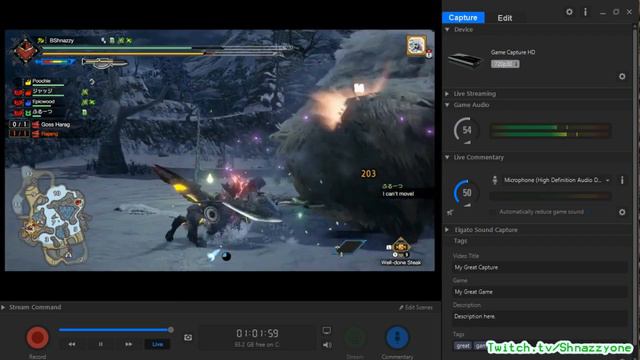
Task: Open Device settings gear
Action: pos(622,76)
